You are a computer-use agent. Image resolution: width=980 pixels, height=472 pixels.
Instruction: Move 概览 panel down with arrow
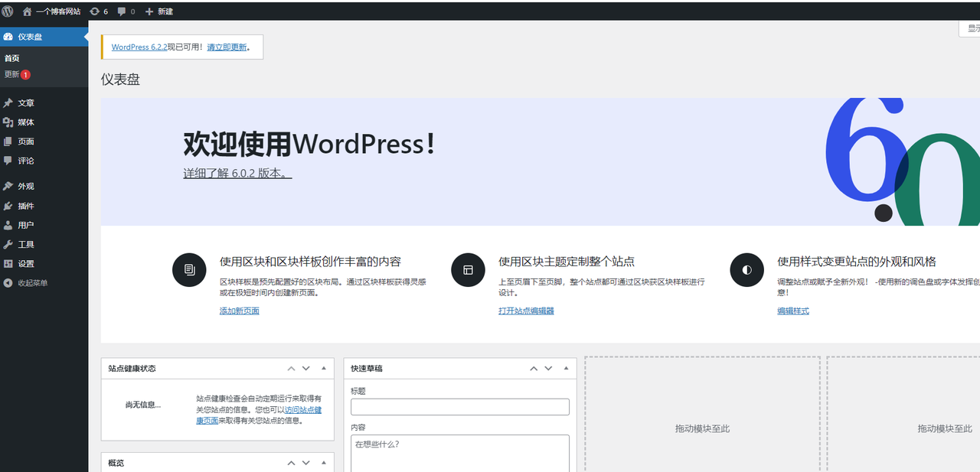point(306,463)
